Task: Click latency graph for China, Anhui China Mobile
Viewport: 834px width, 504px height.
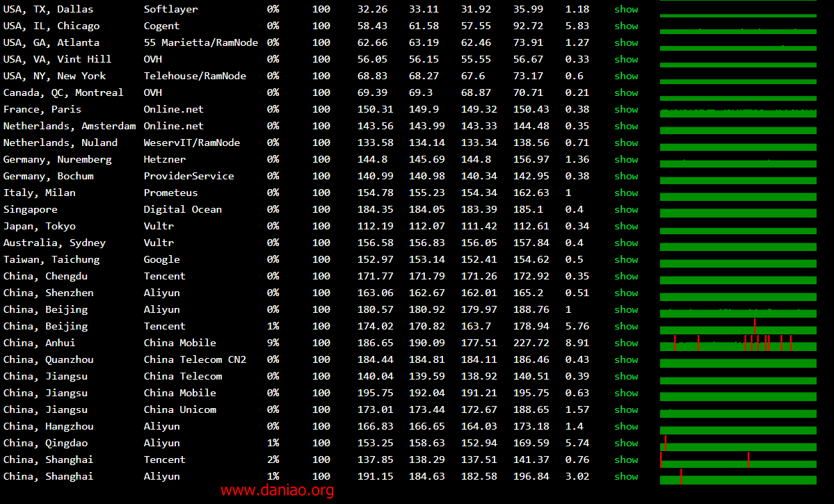Action: click(738, 343)
